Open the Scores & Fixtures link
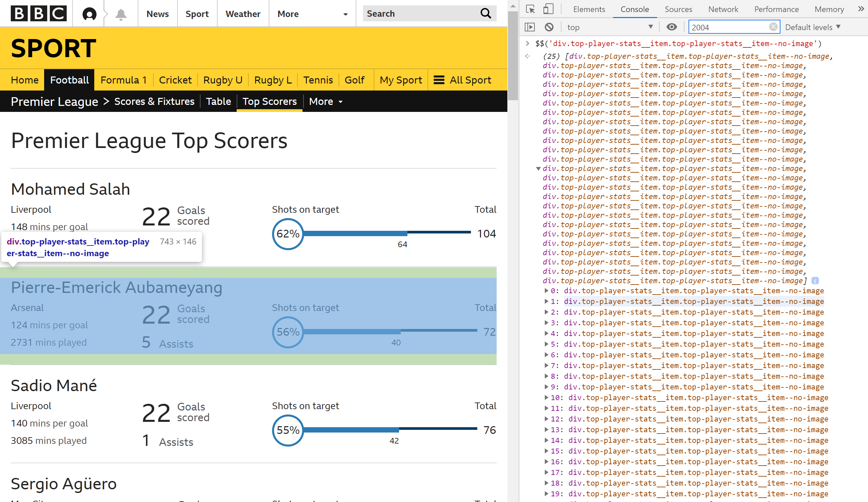868x502 pixels. tap(154, 101)
